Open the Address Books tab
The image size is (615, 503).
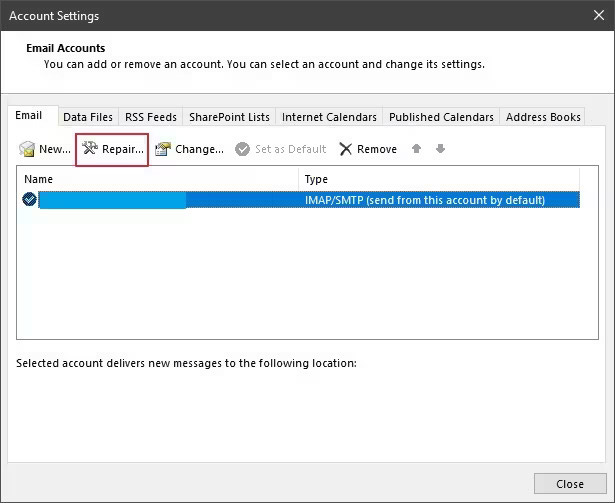pos(543,117)
